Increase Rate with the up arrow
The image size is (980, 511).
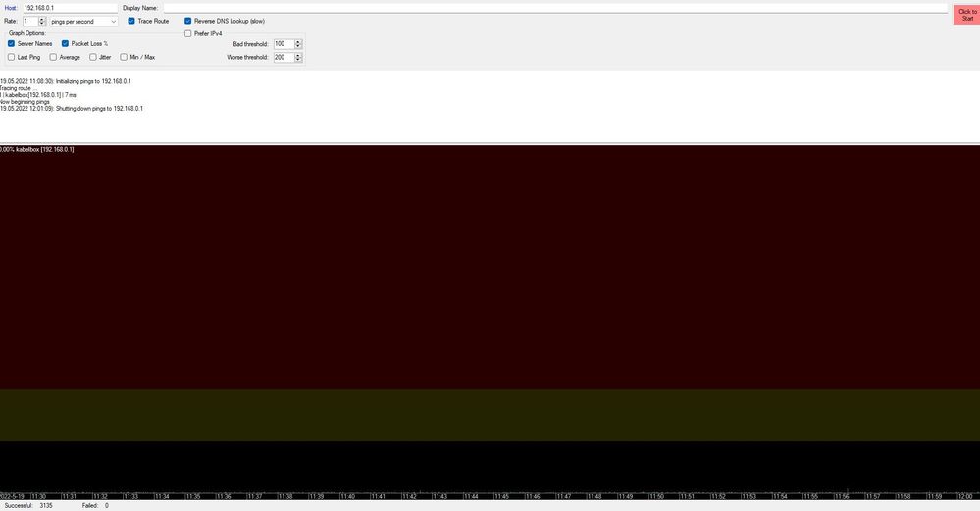(x=42, y=20)
